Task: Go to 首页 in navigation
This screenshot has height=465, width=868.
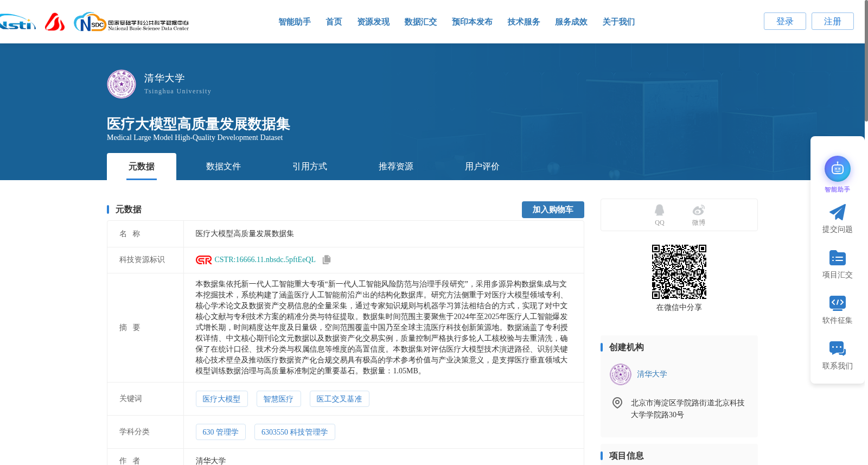Action: tap(334, 22)
